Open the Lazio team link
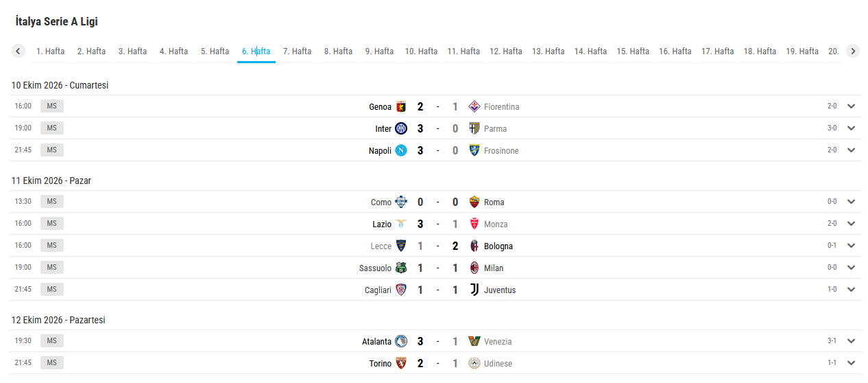Image resolution: width=868 pixels, height=383 pixels. (x=382, y=224)
